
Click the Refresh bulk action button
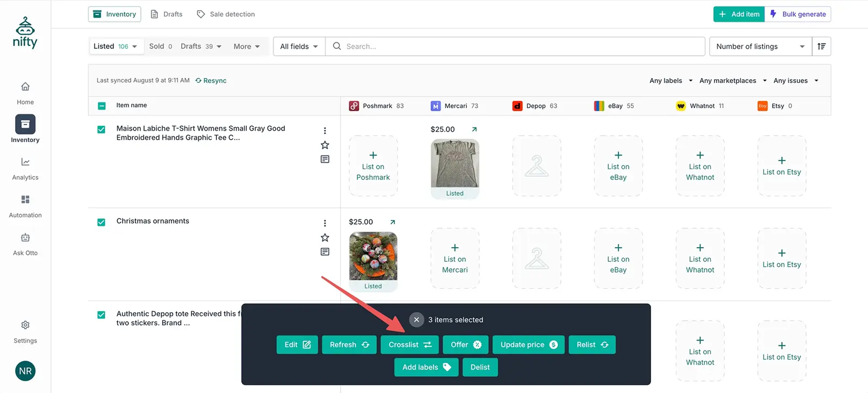[x=349, y=345]
